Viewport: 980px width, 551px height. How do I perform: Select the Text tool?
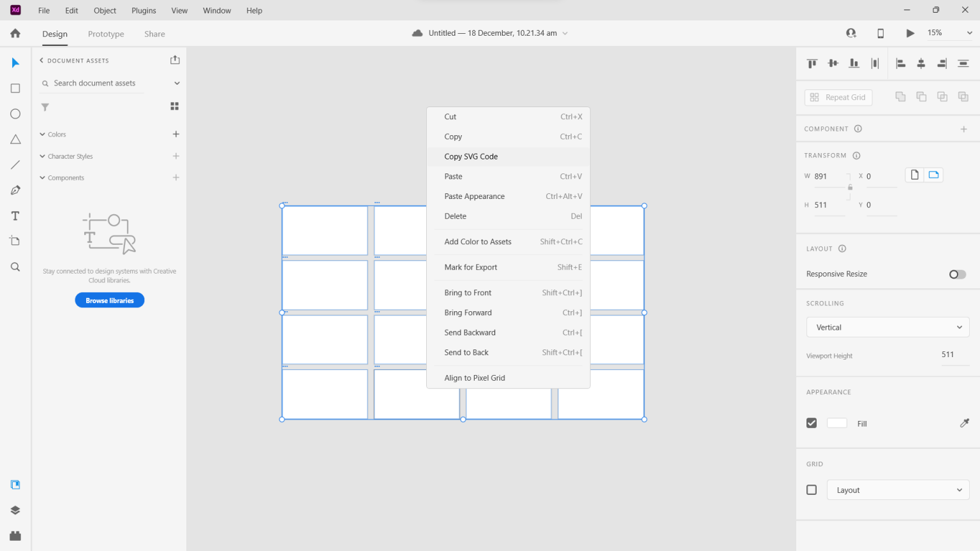(x=15, y=216)
